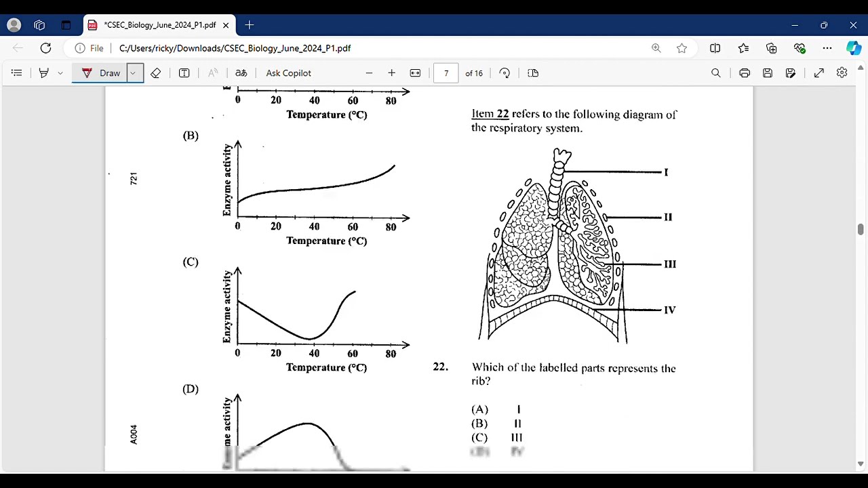Viewport: 868px width, 488px height.
Task: Click answer option (A) I
Action: click(496, 409)
